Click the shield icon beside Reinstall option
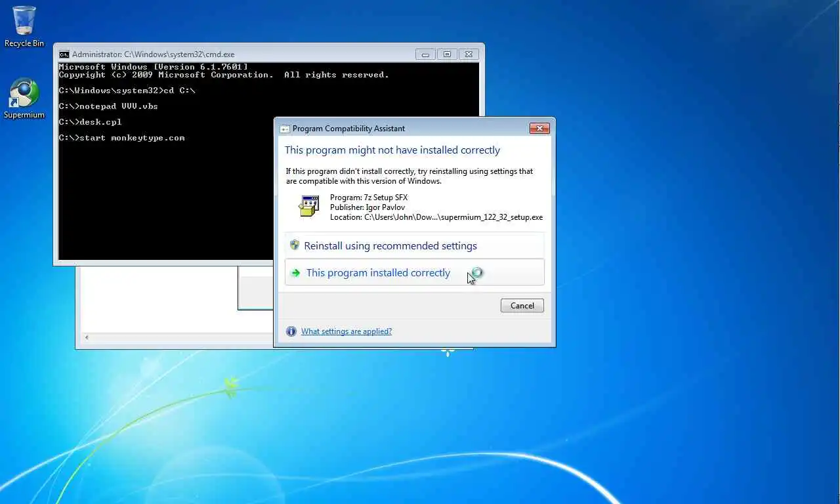840x504 pixels. coord(295,245)
